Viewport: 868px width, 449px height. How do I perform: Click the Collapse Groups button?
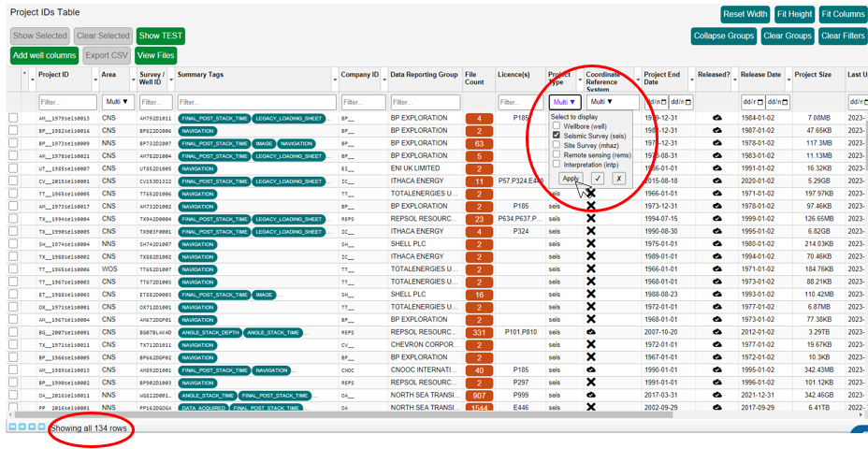click(x=725, y=36)
